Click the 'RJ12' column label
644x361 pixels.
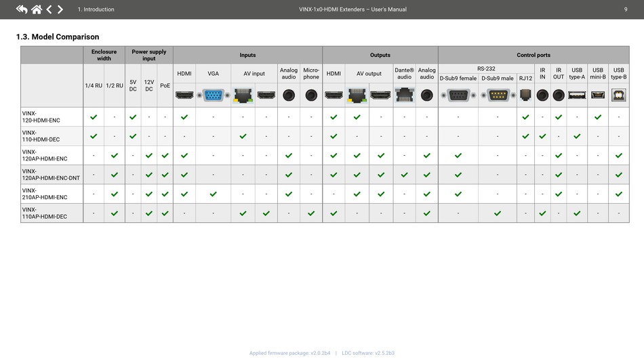pyautogui.click(x=525, y=78)
